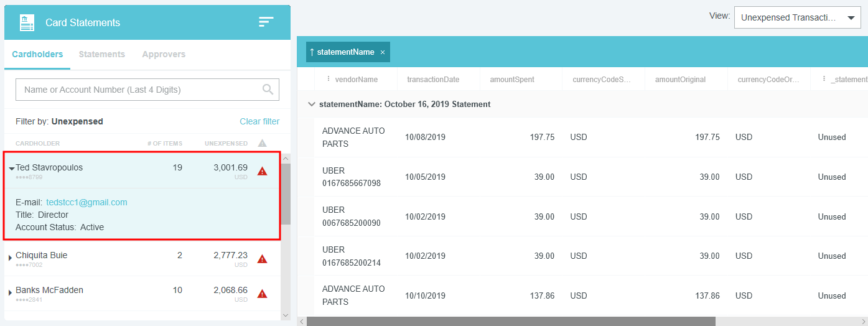Open vendorName column menu dots
This screenshot has width=868, height=326.
click(x=328, y=79)
